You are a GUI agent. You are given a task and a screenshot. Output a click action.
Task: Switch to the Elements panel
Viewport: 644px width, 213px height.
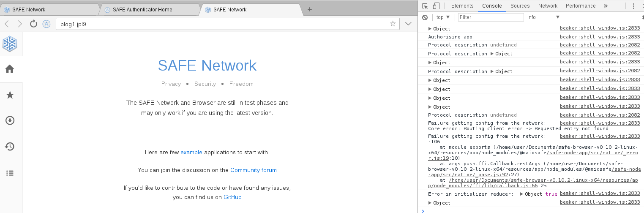[x=462, y=6]
